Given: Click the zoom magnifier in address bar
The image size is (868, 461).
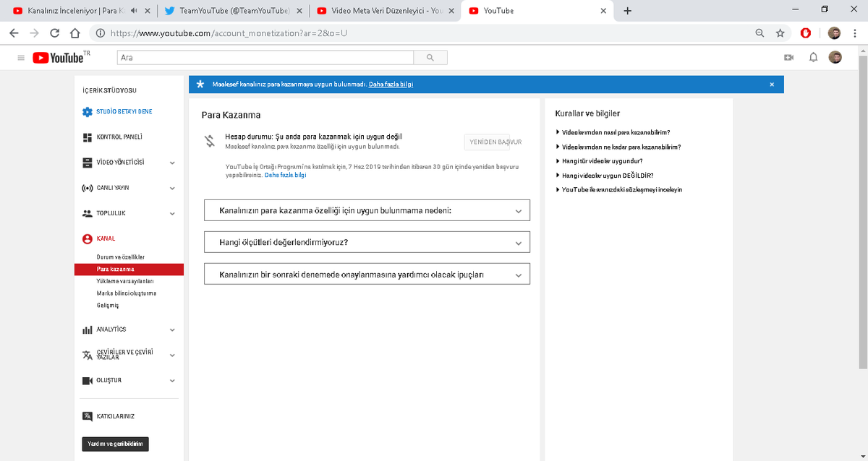Looking at the screenshot, I should pyautogui.click(x=759, y=33).
